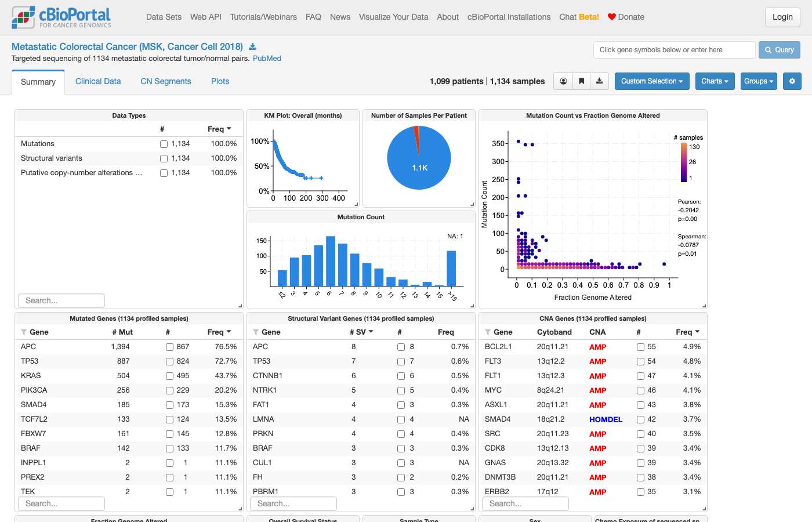812x522 pixels.
Task: Select the KRAS checkbox in Mutated Genes
Action: tap(169, 376)
